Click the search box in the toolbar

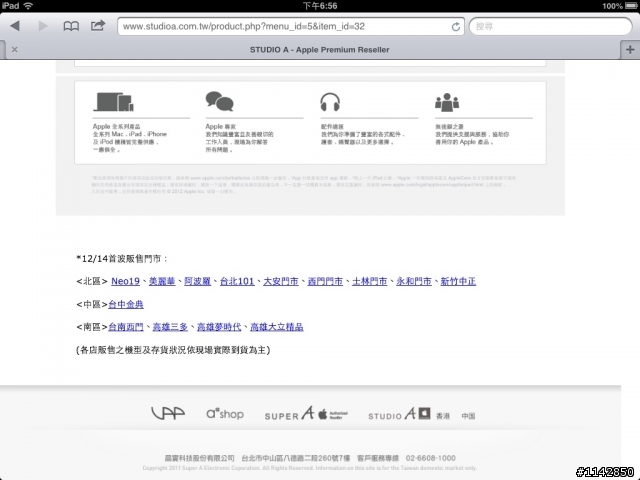pyautogui.click(x=550, y=27)
